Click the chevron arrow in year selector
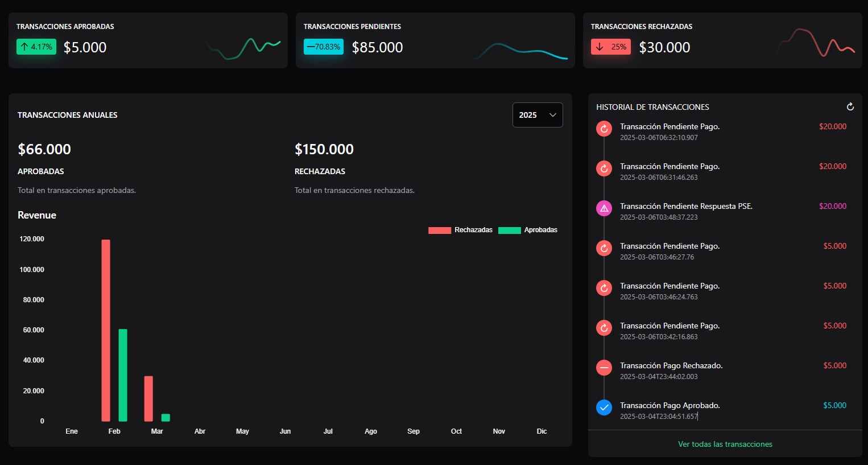 tap(552, 115)
